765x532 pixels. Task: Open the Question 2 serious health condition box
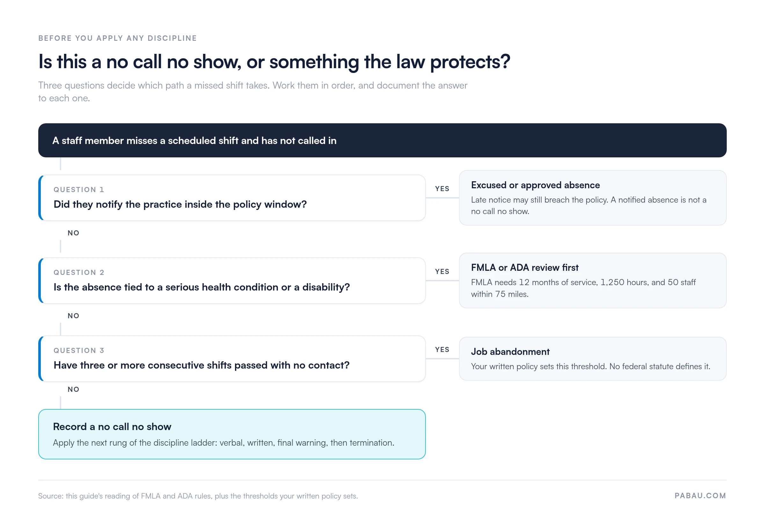(232, 280)
